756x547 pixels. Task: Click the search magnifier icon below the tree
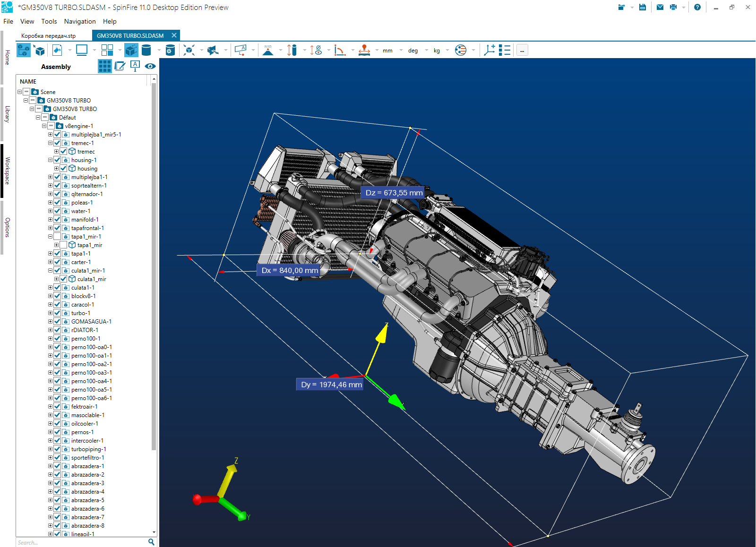151,542
